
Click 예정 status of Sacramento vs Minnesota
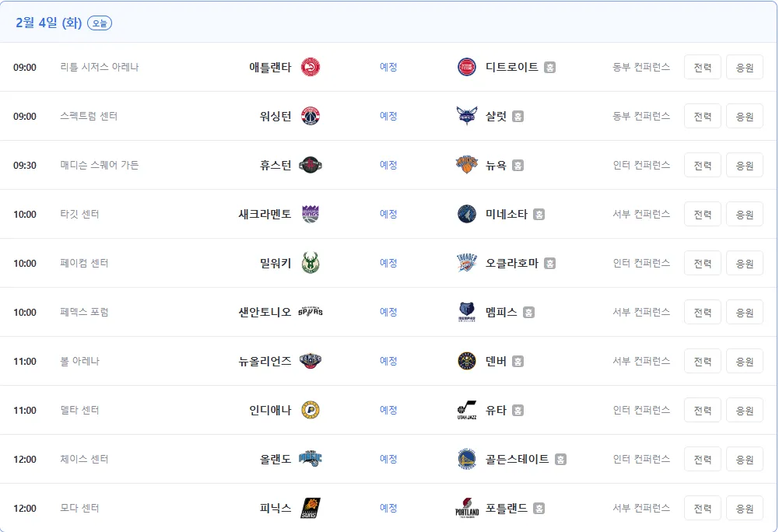tap(388, 214)
